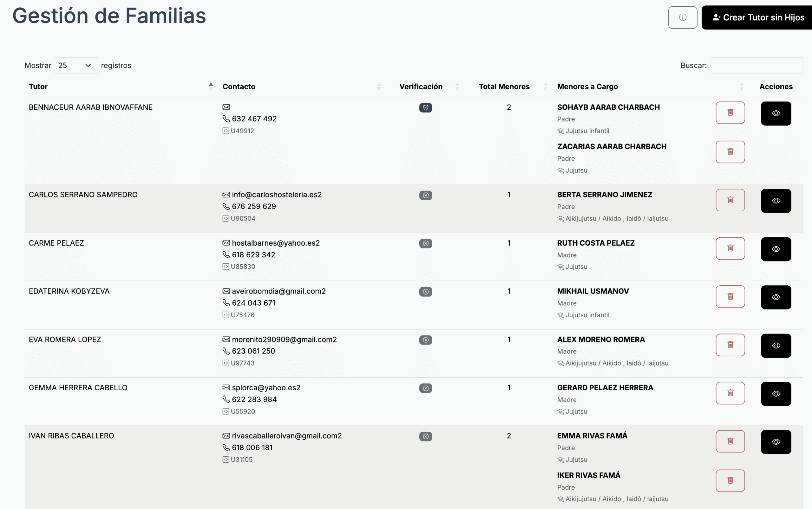Image resolution: width=812 pixels, height=509 pixels.
Task: Remove IKER RIVAS FAMÁ via trash icon
Action: coord(730,481)
